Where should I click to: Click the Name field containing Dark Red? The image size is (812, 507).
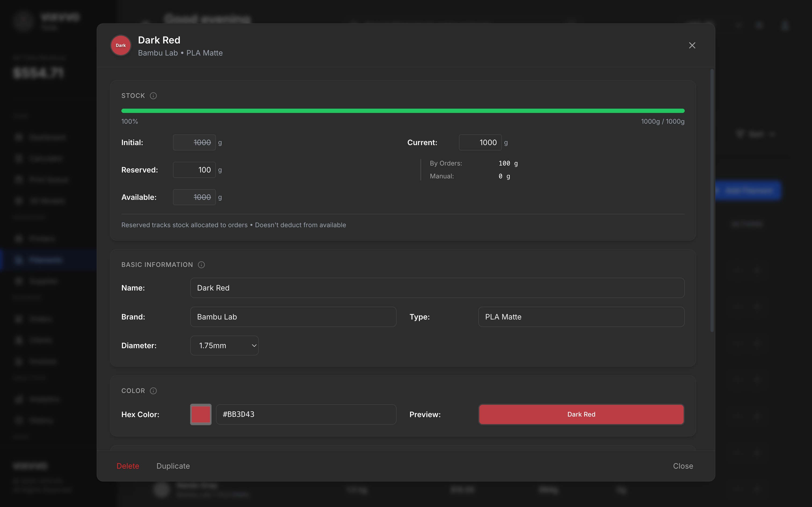pos(437,288)
